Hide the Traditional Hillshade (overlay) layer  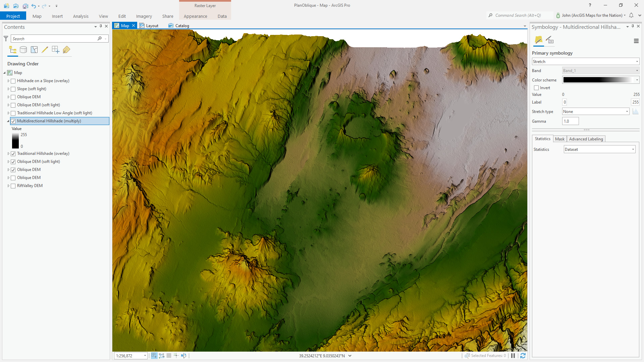(13, 154)
